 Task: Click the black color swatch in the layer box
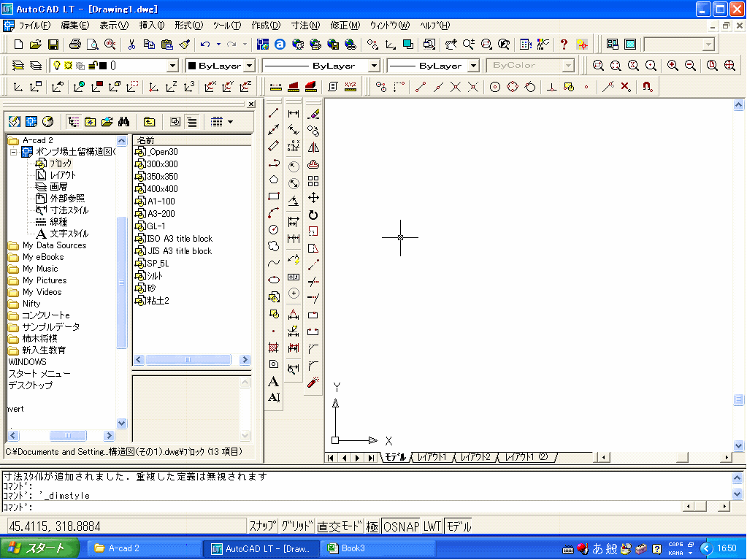(103, 66)
